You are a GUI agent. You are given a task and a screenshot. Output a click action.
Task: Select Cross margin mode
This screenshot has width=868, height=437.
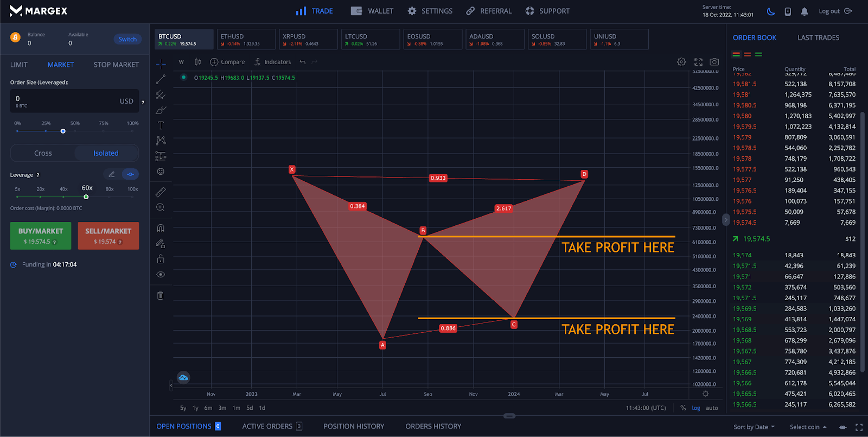[43, 153]
